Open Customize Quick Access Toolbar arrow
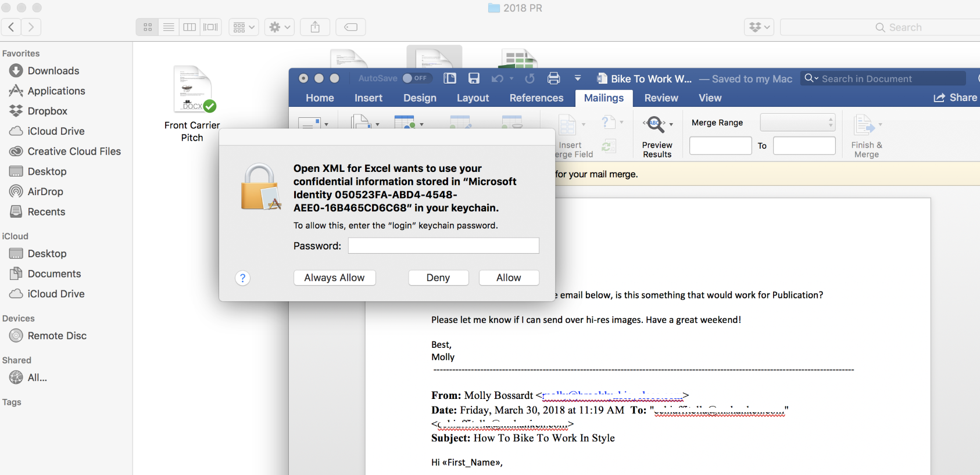Viewport: 980px width, 475px height. 578,78
